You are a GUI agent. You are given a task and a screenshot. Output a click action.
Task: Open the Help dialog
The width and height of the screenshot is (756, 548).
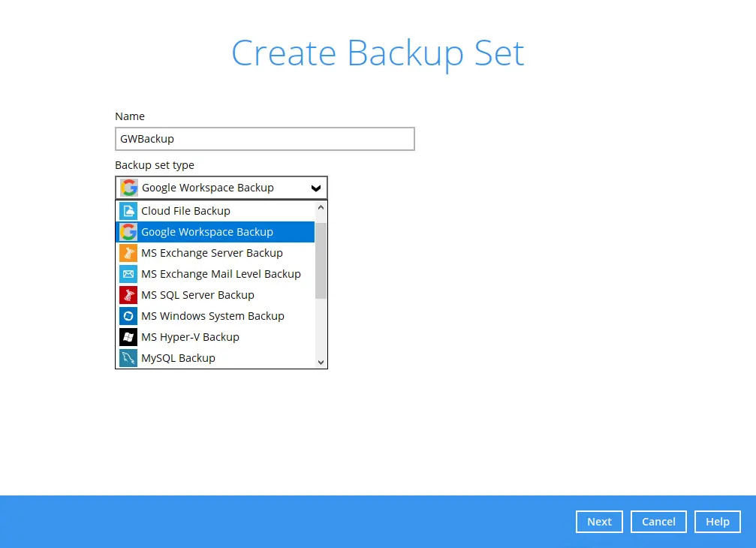[x=717, y=521]
